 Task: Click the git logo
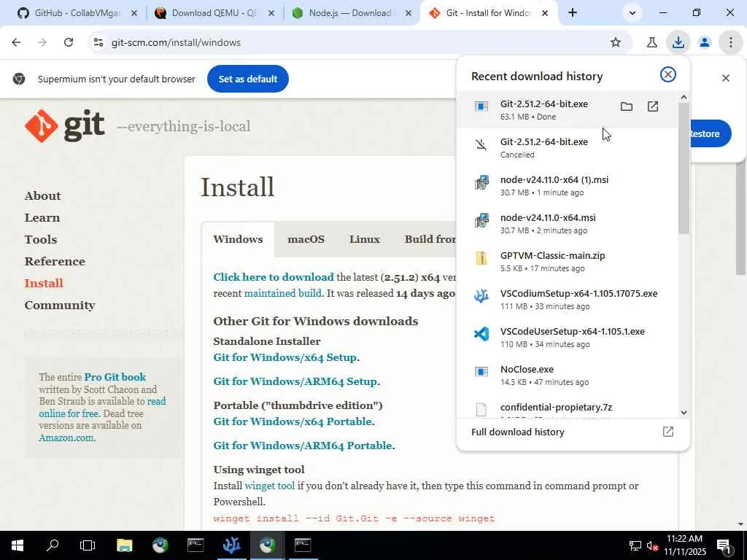(65, 125)
